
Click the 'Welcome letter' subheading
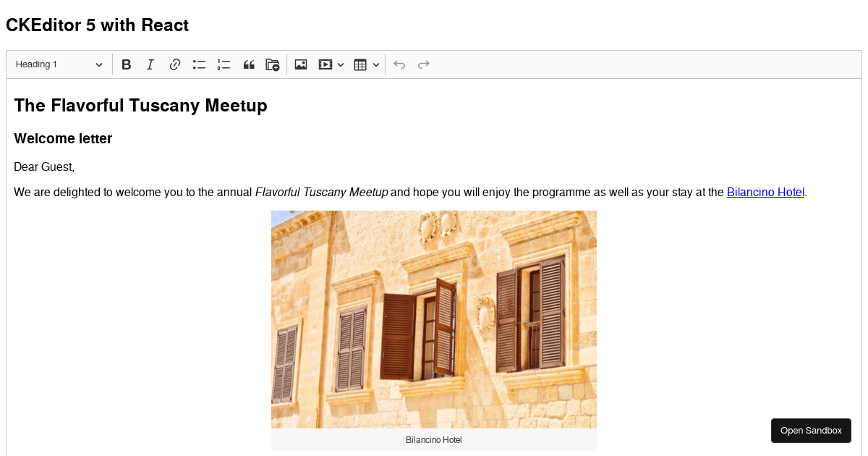[63, 138]
